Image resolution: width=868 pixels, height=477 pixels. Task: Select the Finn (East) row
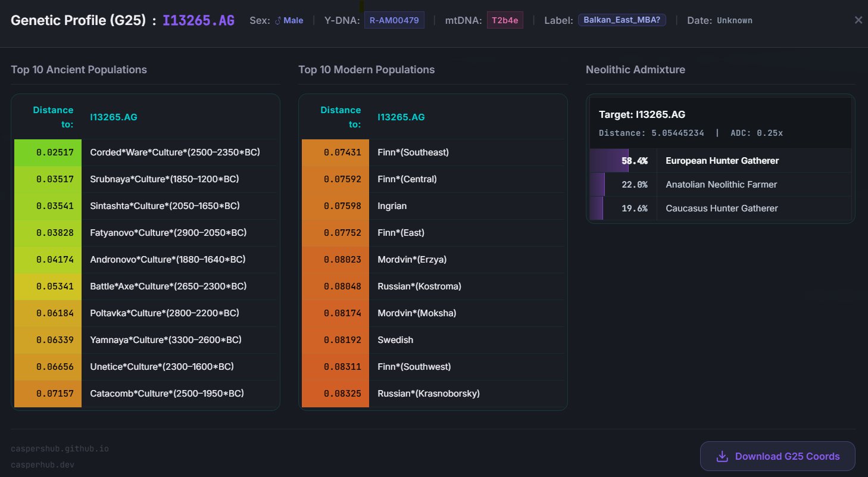(x=433, y=233)
